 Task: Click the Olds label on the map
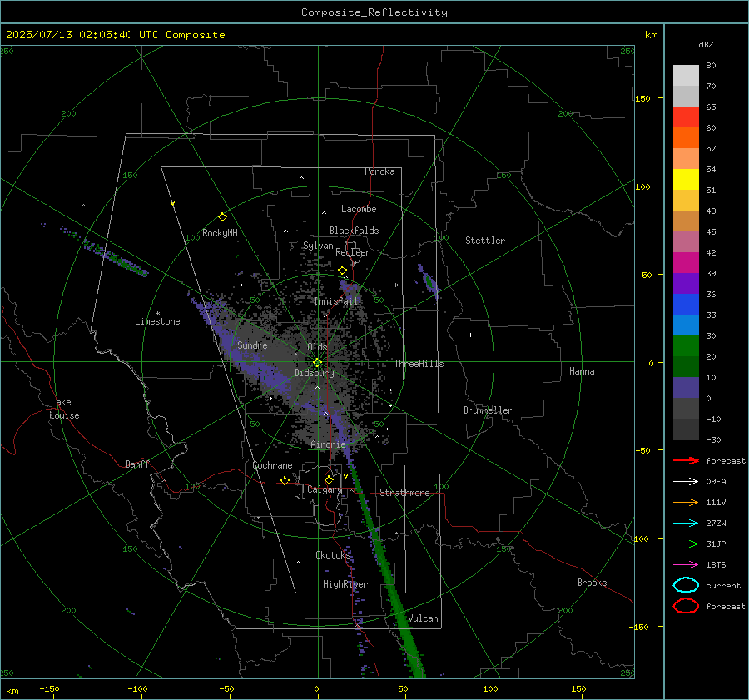click(317, 347)
